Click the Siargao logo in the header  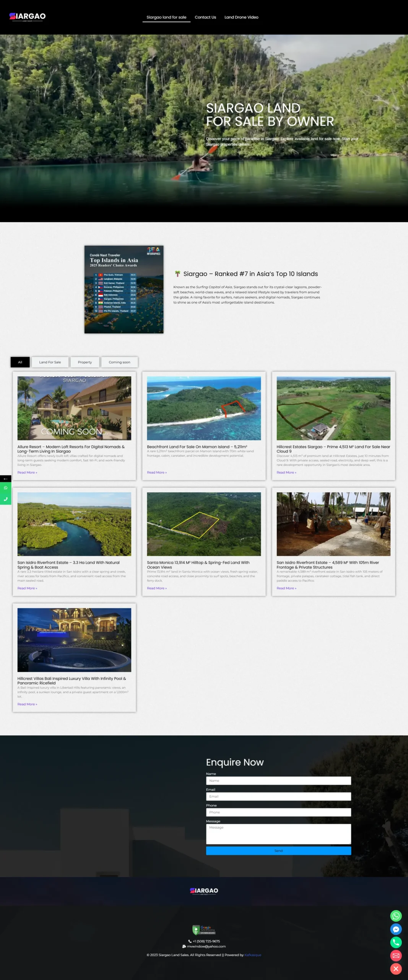(x=28, y=16)
